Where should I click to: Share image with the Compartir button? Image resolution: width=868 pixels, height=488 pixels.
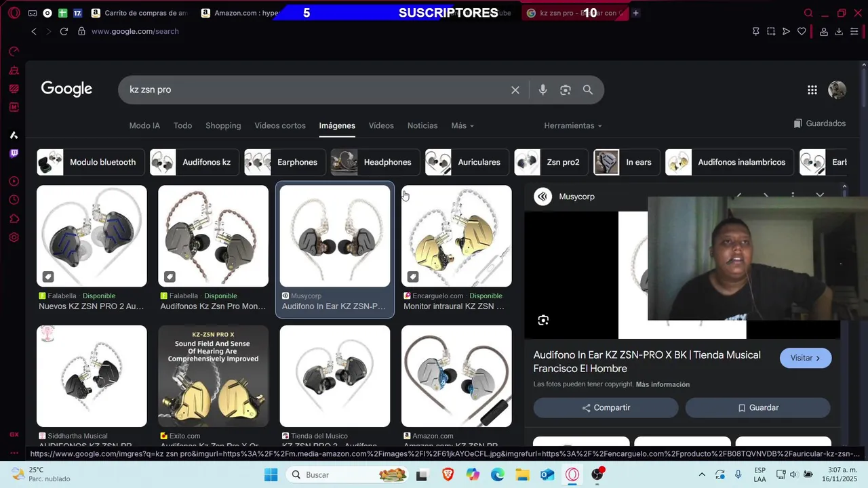click(606, 407)
